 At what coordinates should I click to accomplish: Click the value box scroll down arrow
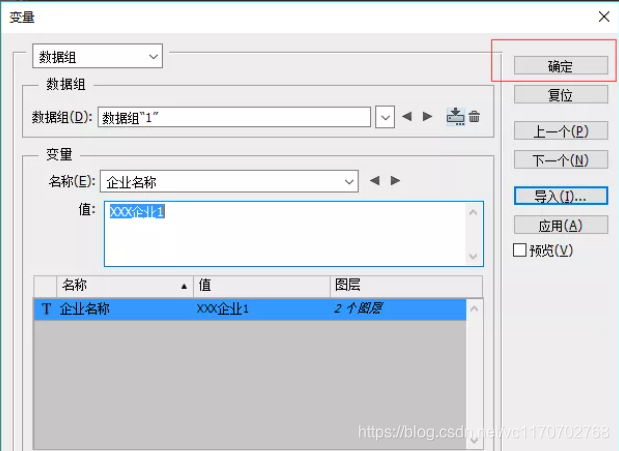click(x=473, y=257)
